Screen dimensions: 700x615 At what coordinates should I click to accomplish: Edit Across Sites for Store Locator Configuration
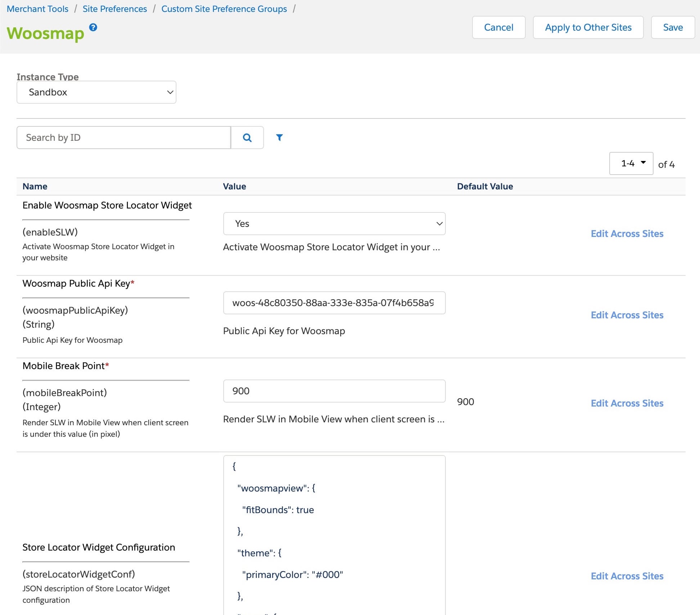627,576
